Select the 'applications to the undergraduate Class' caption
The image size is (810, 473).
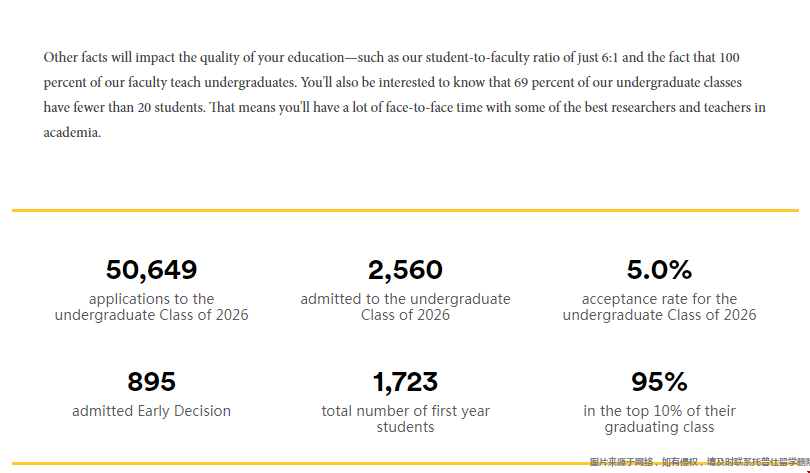click(x=151, y=307)
